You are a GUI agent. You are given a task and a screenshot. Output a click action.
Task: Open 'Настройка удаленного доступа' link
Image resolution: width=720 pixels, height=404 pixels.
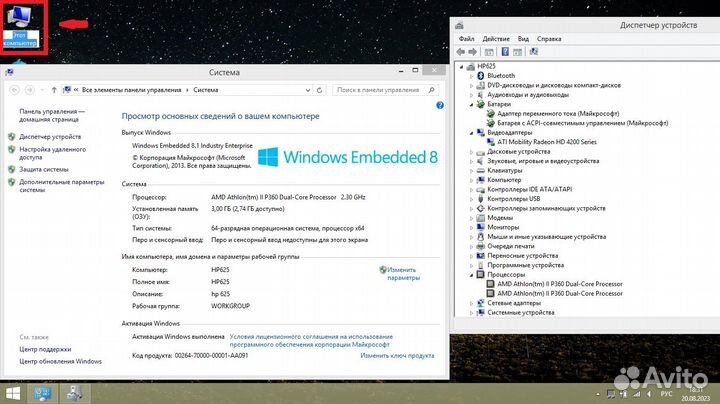click(x=52, y=153)
